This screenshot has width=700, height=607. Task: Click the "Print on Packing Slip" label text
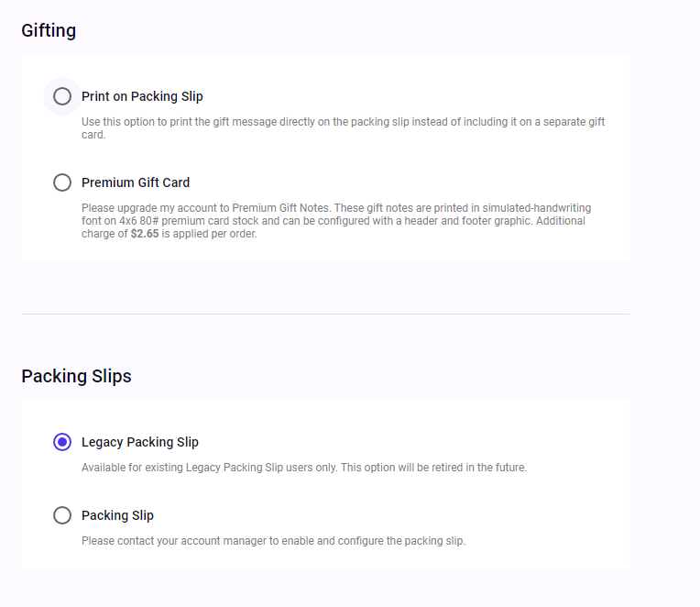point(142,96)
